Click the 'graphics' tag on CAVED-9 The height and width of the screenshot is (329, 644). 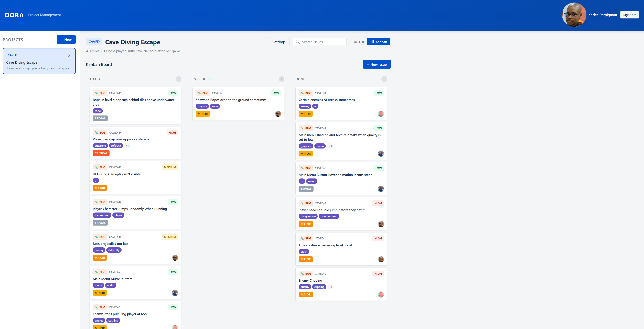[306, 146]
